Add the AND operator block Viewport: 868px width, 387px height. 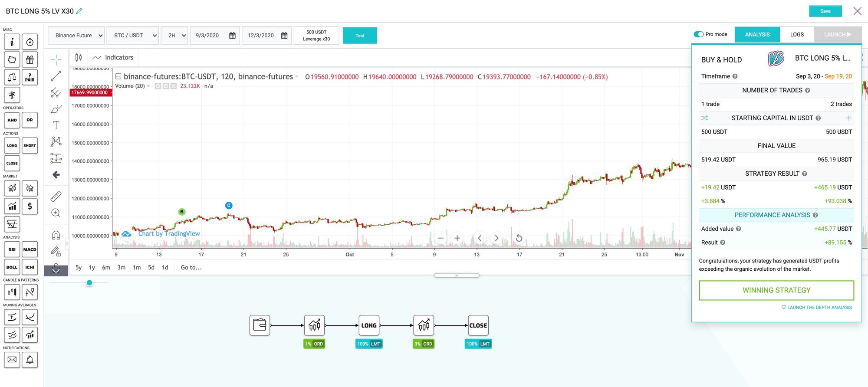[12, 120]
